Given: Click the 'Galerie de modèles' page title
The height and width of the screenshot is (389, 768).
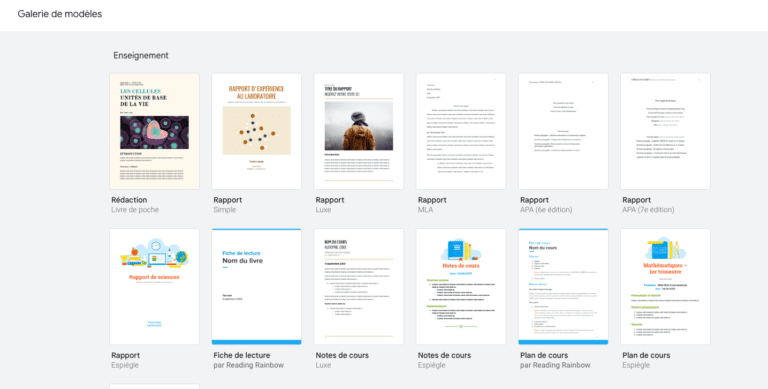Looking at the screenshot, I should 60,14.
